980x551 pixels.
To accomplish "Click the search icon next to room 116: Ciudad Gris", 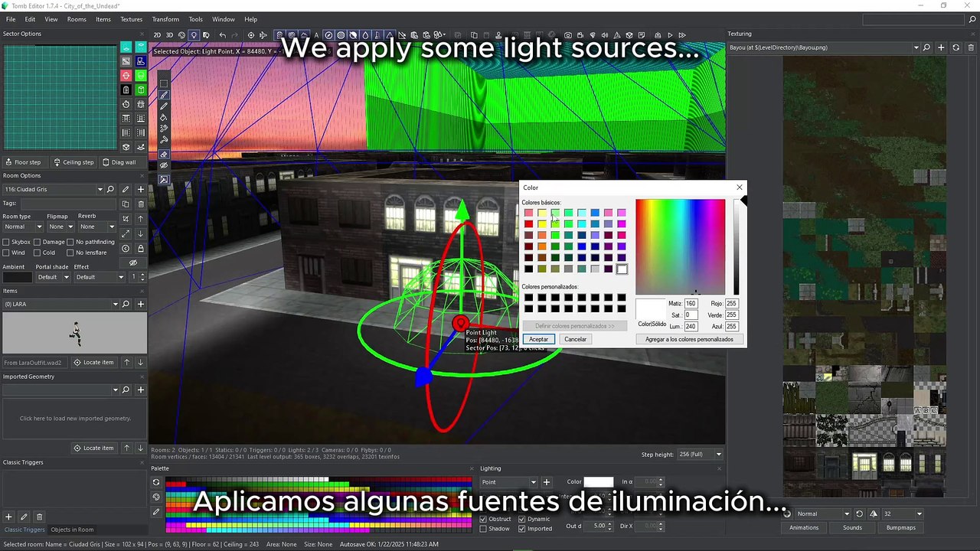I will click(x=110, y=189).
